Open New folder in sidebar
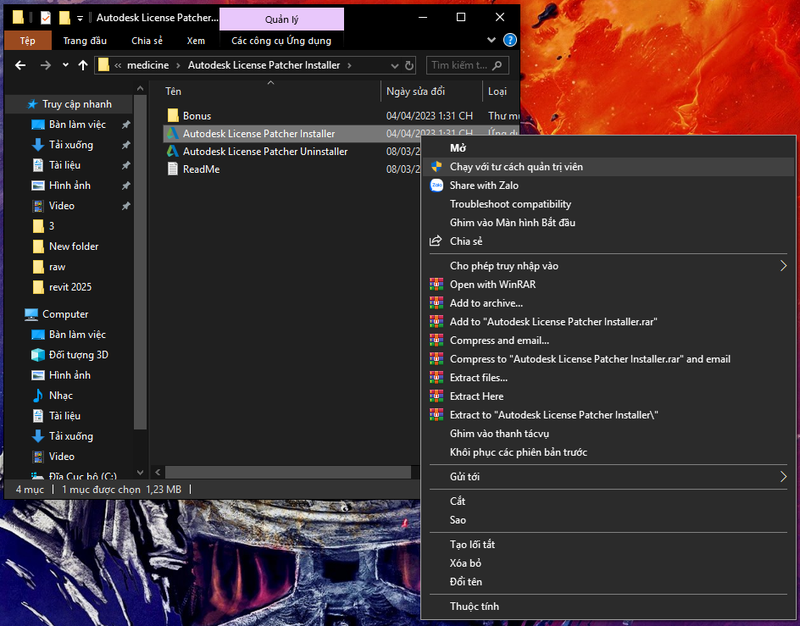The image size is (800, 626). pos(73,246)
